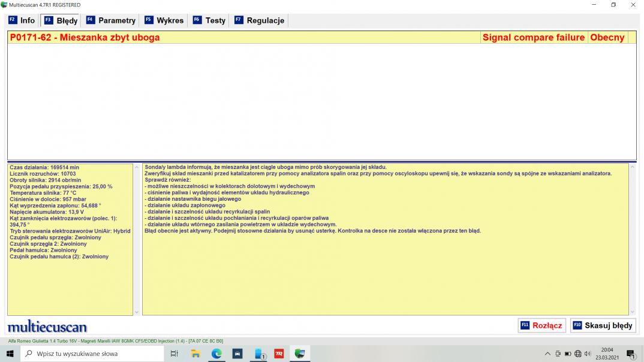Screen dimensions: 644x362
Task: Click the scroll down arrow in freeze-frame panel
Action: (137, 312)
